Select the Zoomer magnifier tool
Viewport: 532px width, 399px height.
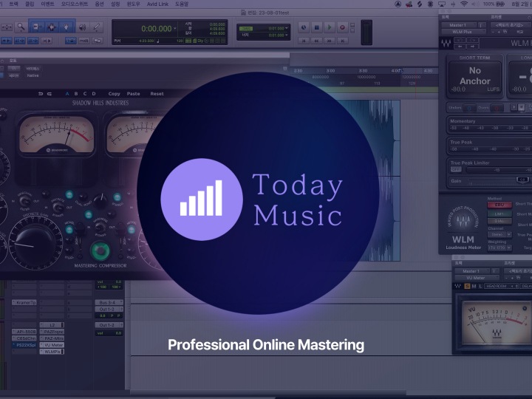(x=21, y=27)
